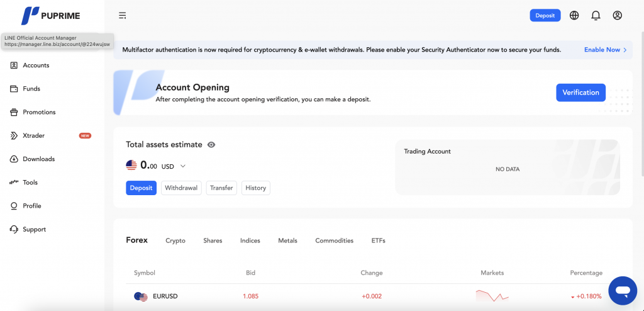This screenshot has width=644, height=311.
Task: Switch to the Crypto tab
Action: click(175, 240)
